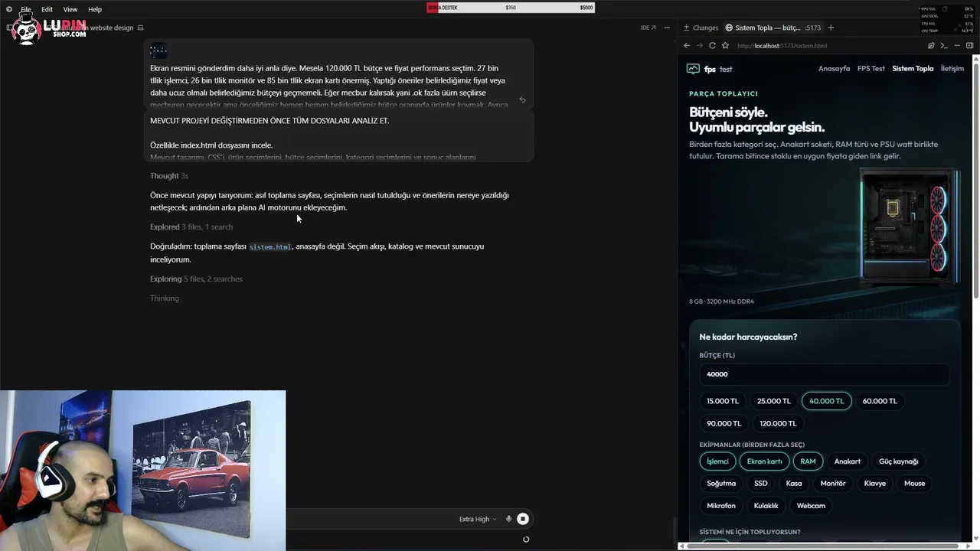Toggle the Kasa component chip
Screen dimensions: 980x551
coord(794,484)
